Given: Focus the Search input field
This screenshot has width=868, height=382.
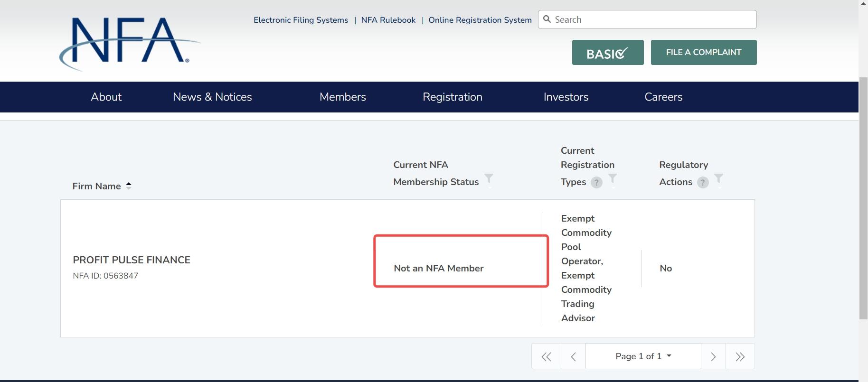Looking at the screenshot, I should click(x=647, y=19).
